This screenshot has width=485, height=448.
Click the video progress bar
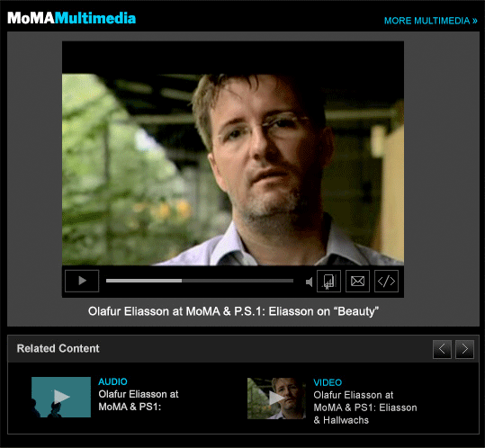coord(200,281)
